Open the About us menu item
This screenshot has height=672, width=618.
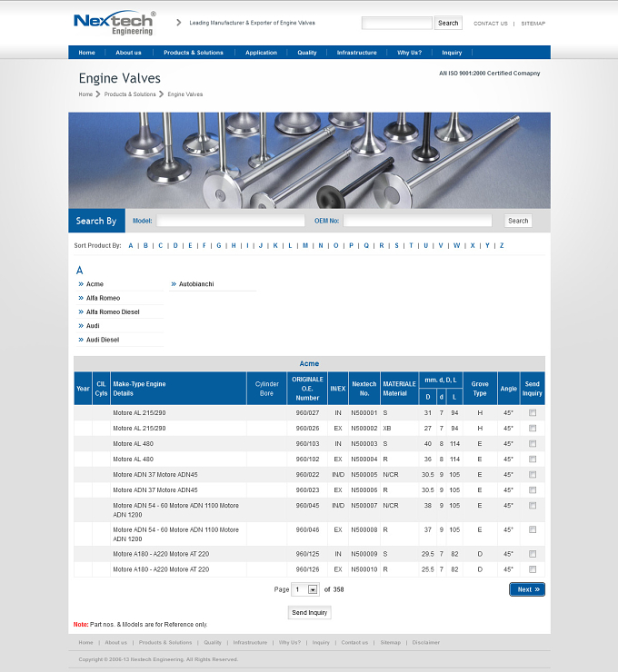(x=128, y=53)
